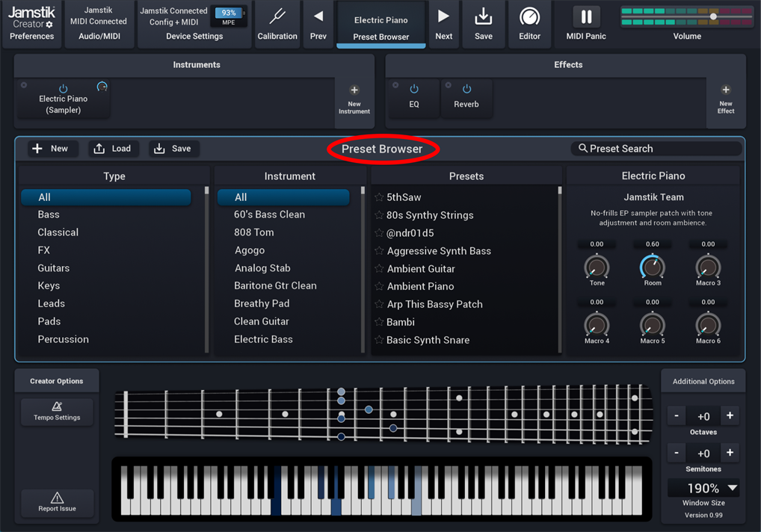Click the 93% MPE battery indicator
The width and height of the screenshot is (761, 532).
pos(229,16)
